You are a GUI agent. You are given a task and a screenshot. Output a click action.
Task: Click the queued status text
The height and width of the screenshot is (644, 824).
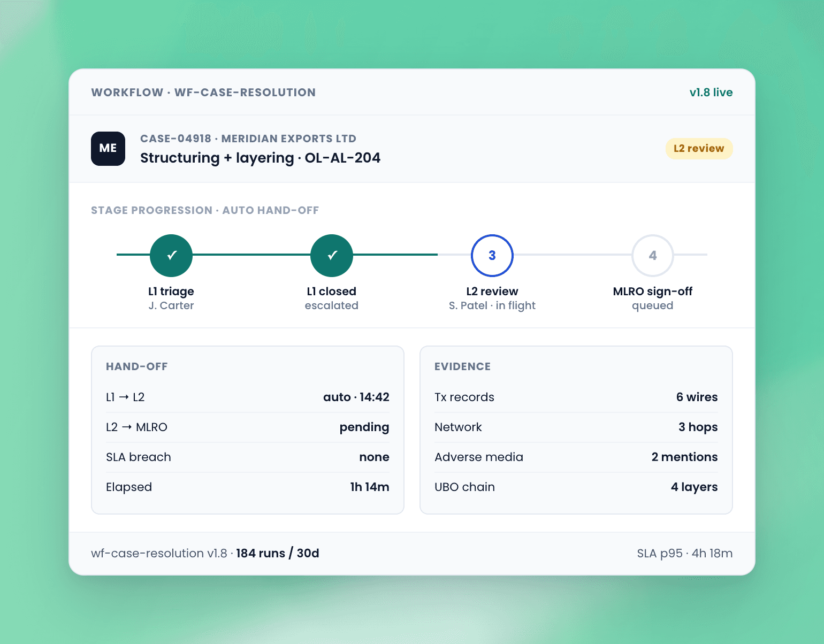click(653, 305)
